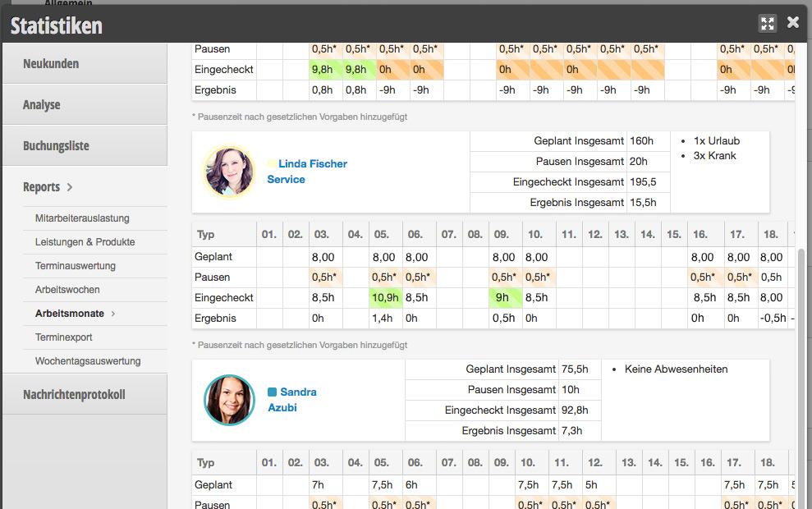The width and height of the screenshot is (812, 509).
Task: Select the Terminauswertung report
Action: pyautogui.click(x=76, y=266)
